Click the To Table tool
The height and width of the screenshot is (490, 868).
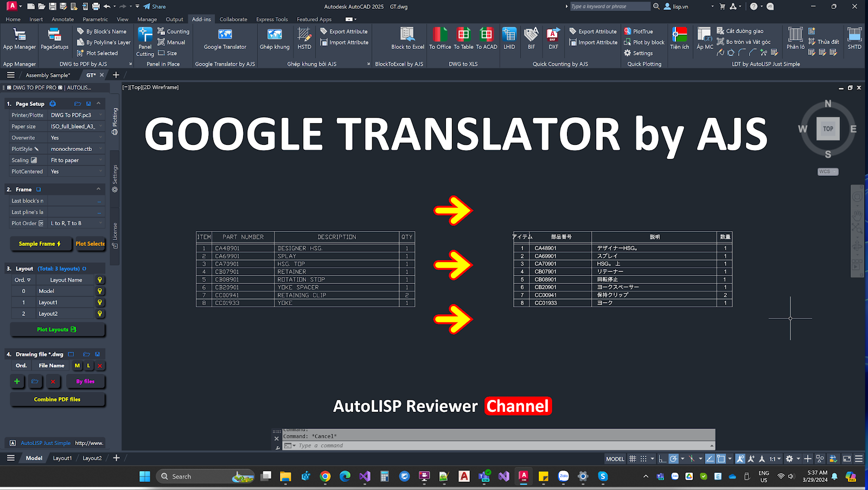(x=463, y=39)
